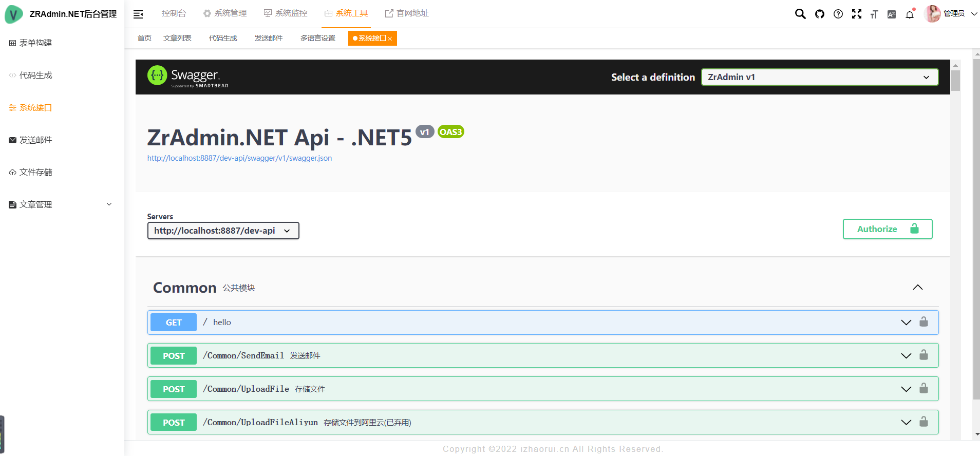Open the swagger.json link
The image size is (980, 456).
(x=239, y=158)
